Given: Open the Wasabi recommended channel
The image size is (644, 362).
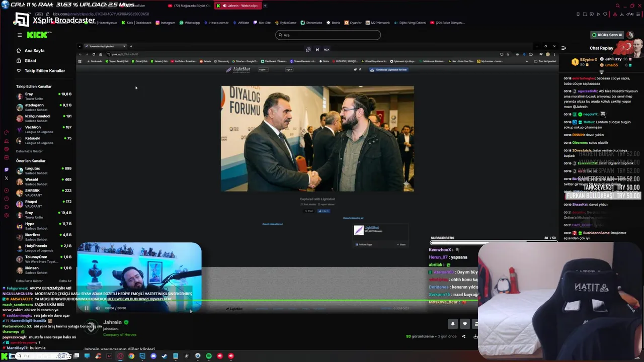Looking at the screenshot, I should (x=44, y=182).
